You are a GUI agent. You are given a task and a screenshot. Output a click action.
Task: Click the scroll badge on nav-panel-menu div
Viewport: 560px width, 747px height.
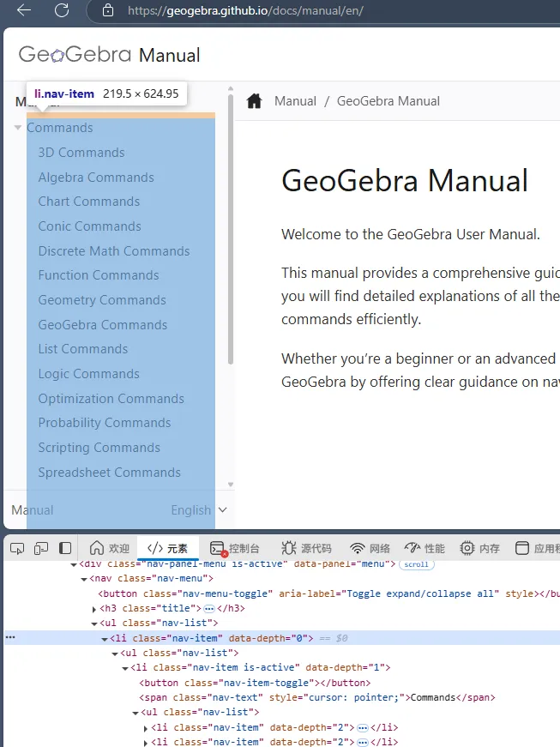click(x=417, y=564)
